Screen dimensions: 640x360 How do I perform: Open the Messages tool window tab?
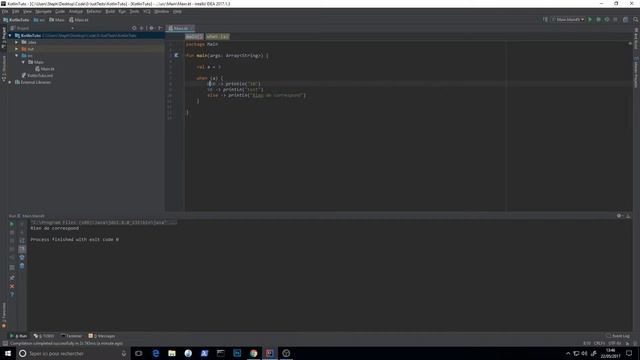click(102, 336)
